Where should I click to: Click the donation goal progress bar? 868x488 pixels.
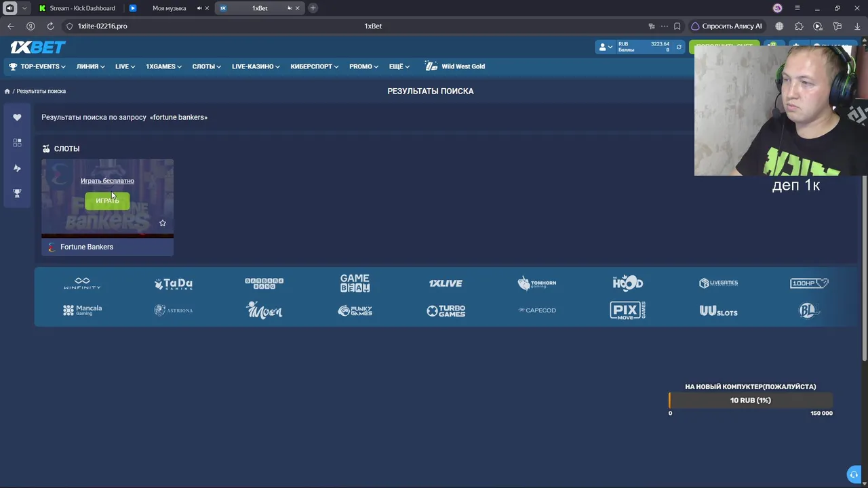point(751,401)
